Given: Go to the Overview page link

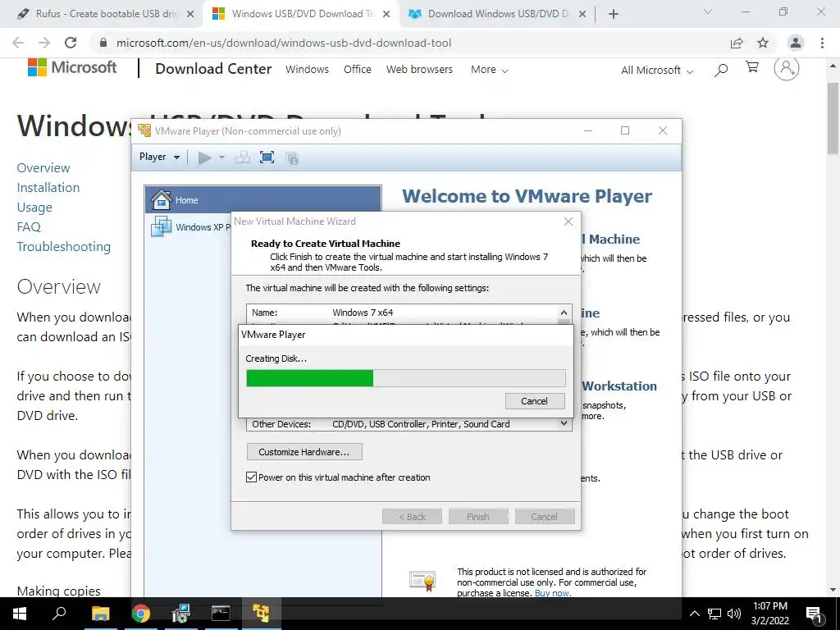Looking at the screenshot, I should (43, 167).
